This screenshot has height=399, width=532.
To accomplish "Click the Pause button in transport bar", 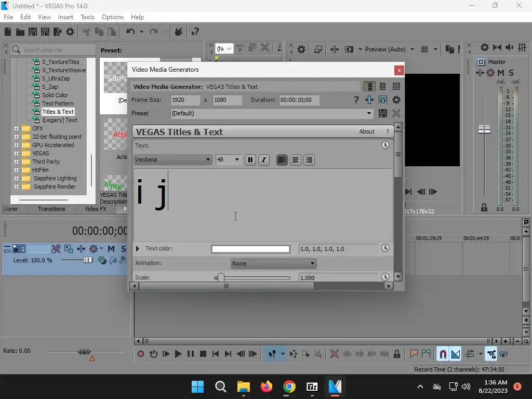I will (x=190, y=354).
